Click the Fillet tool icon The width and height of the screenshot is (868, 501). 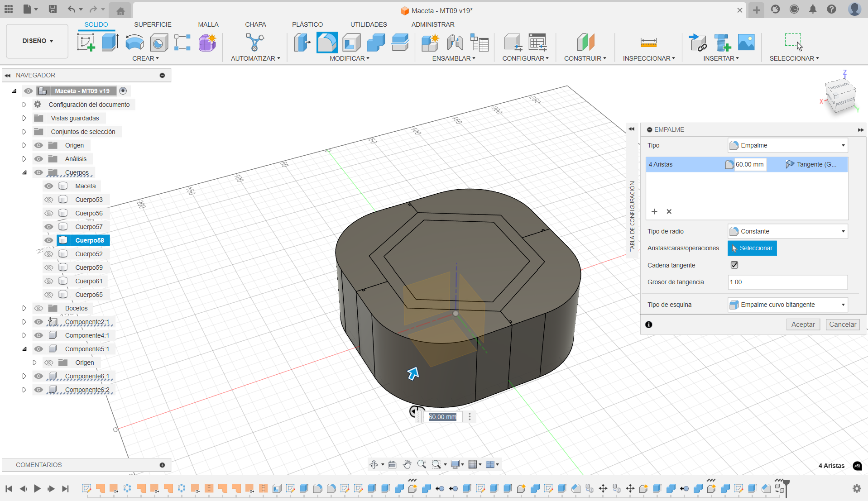coord(327,43)
